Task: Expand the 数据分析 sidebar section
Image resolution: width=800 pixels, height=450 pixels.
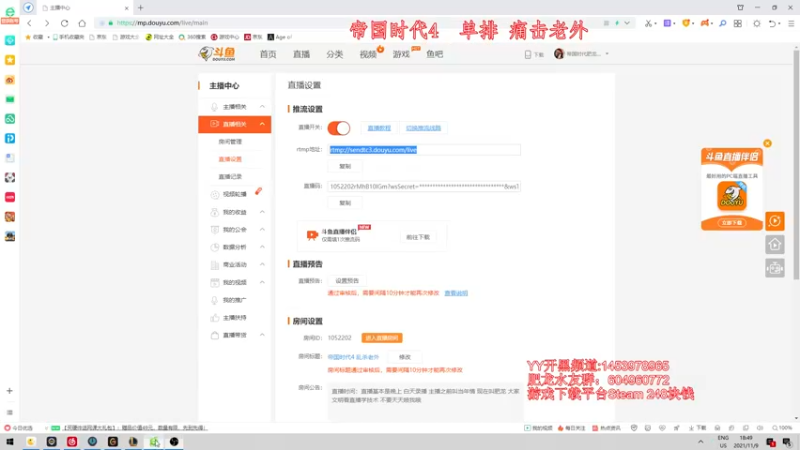Action: point(262,247)
